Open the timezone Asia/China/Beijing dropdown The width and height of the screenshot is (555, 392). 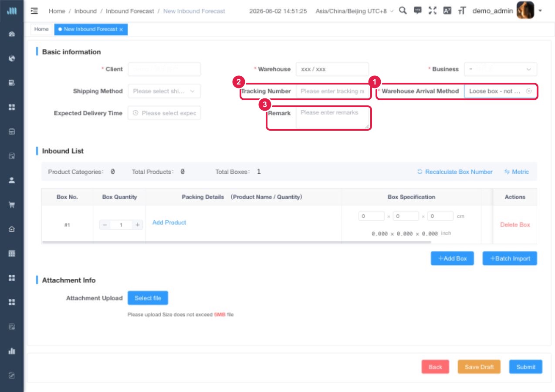[355, 11]
